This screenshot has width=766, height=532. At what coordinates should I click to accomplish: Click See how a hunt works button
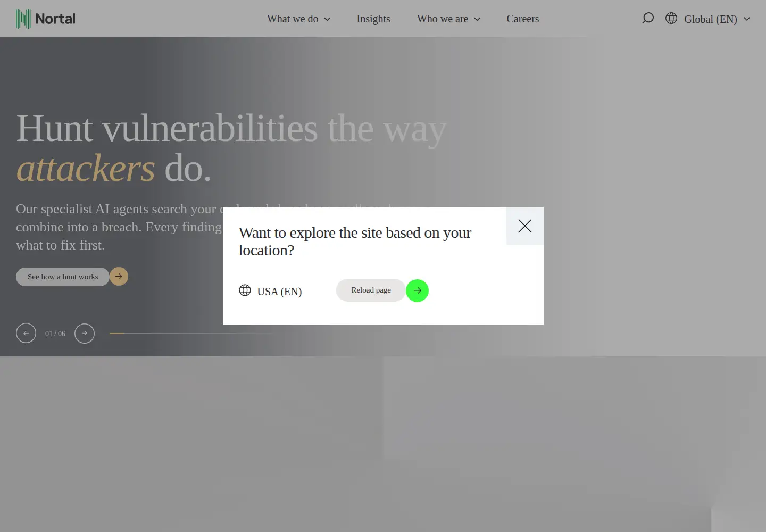63,277
